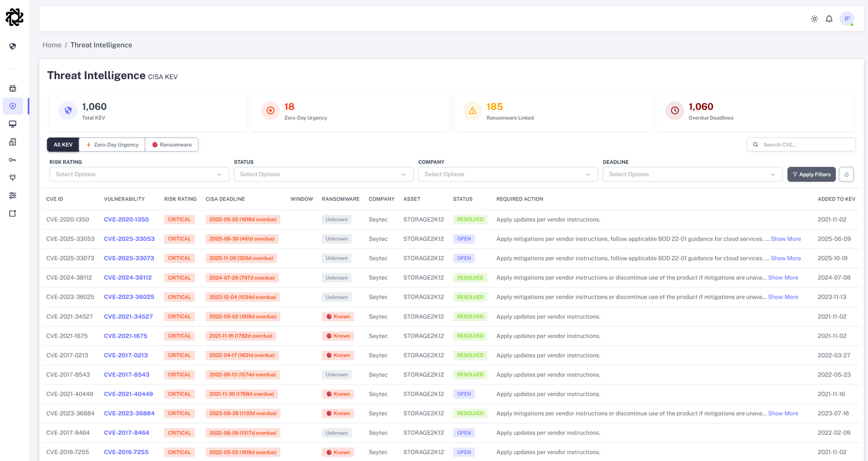Screen dimensions: 868x461
Task: Click the STATUS column header
Action: coord(463,199)
